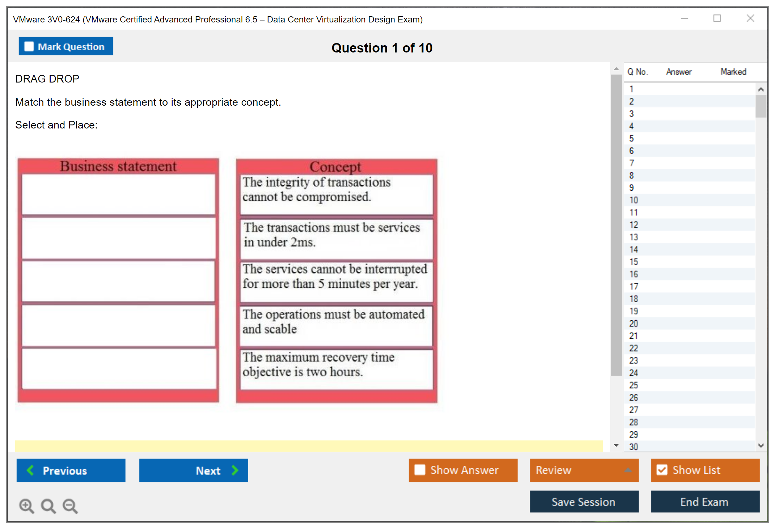Click the Answer column header
Image resolution: width=778 pixels, height=532 pixels.
click(678, 72)
